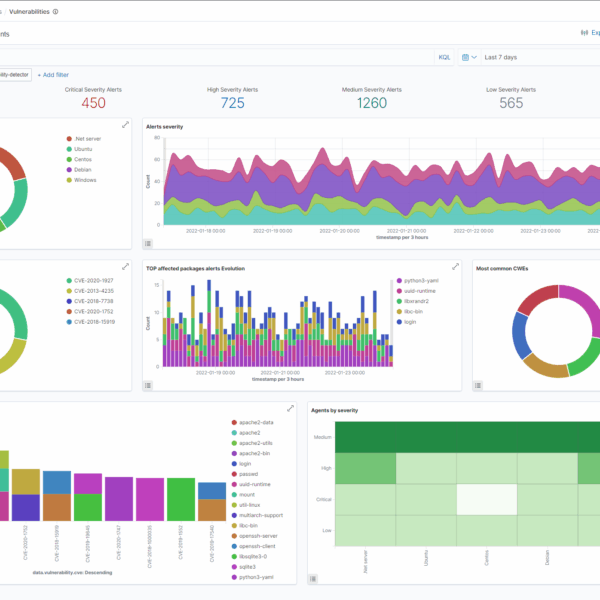Toggle CVE-2020-1927 legend entry

coord(93,281)
